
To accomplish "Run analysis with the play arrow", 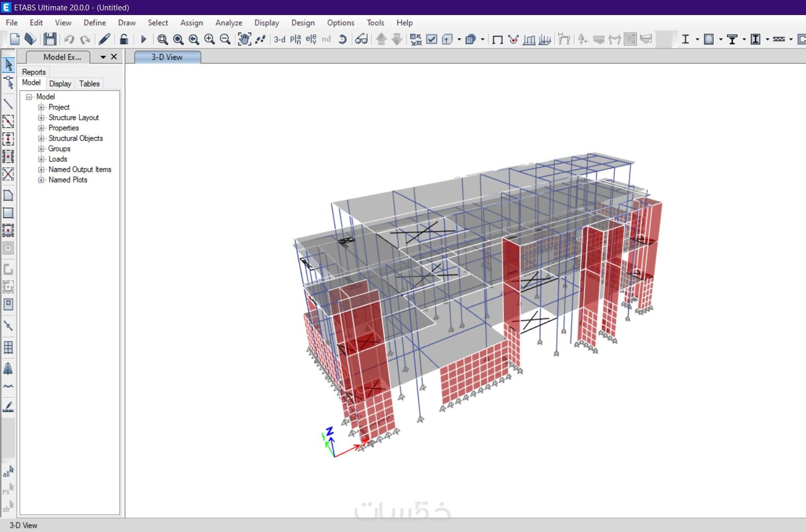I will 144,39.
